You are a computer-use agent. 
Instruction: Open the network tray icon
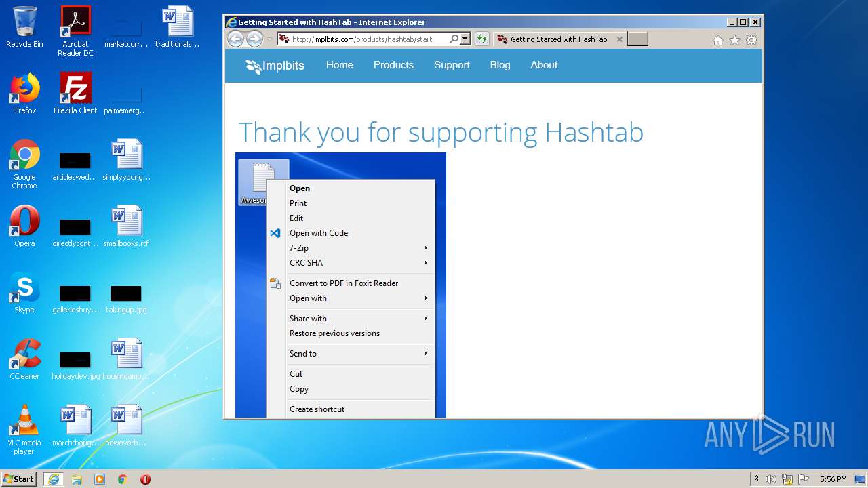tap(787, 479)
